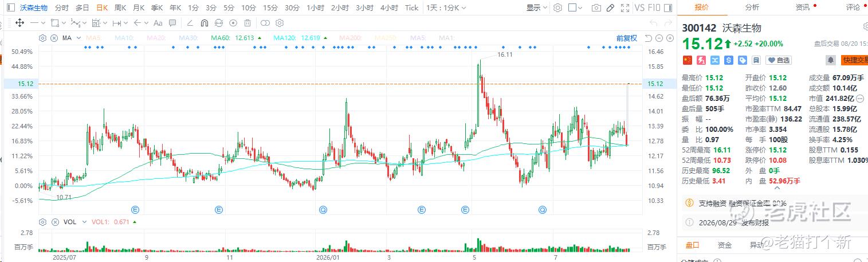Image resolution: width=868 pixels, height=262 pixels.
Task: Select the price distance ruler tool
Action: (x=116, y=23)
